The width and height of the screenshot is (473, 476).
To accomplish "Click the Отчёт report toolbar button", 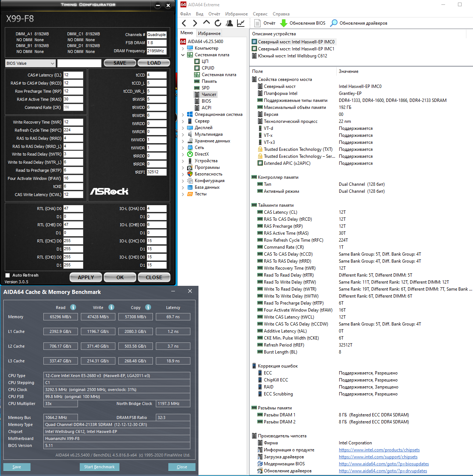I will point(265,23).
